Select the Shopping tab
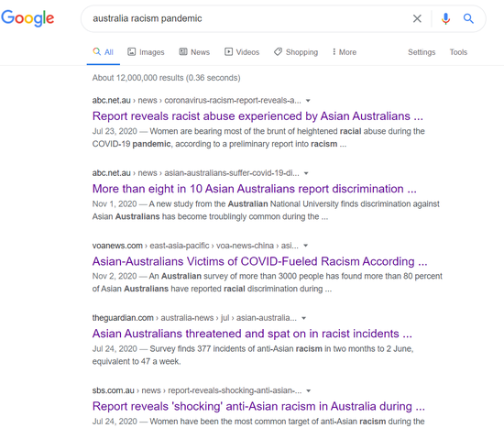The height and width of the screenshot is (428, 504). [x=296, y=52]
